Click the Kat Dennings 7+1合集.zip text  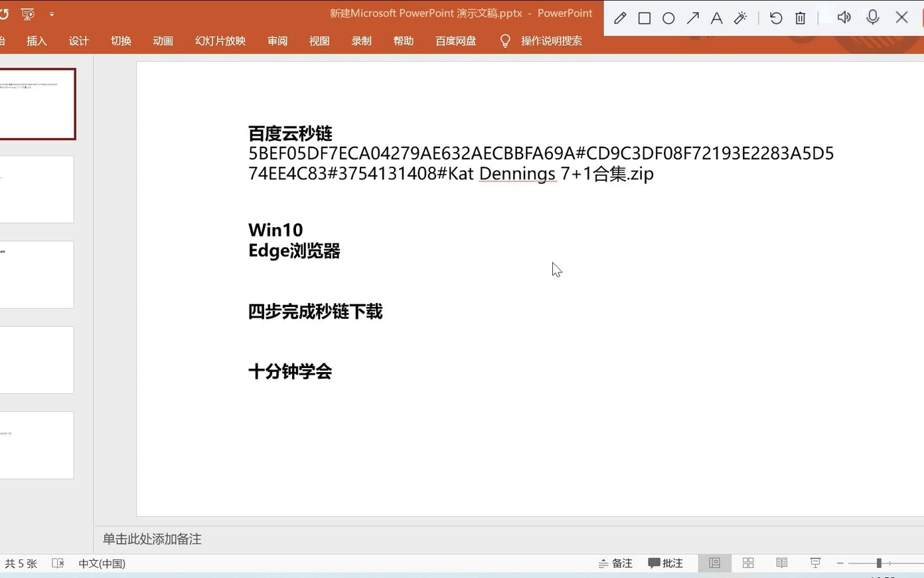[551, 174]
